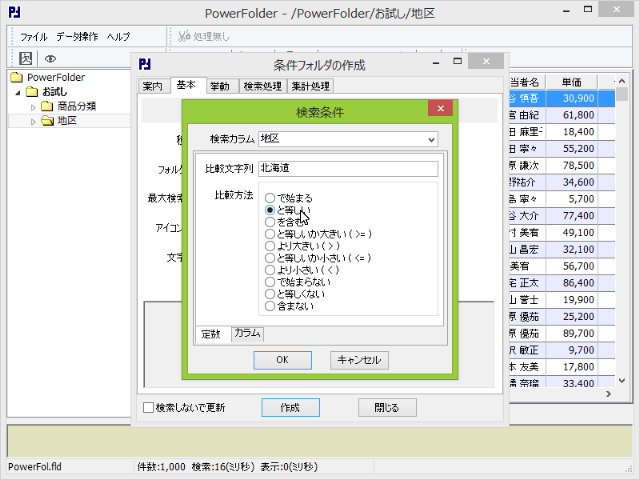Switch to the 挙動 tab
Viewport: 640px width, 480px height.
(x=220, y=86)
